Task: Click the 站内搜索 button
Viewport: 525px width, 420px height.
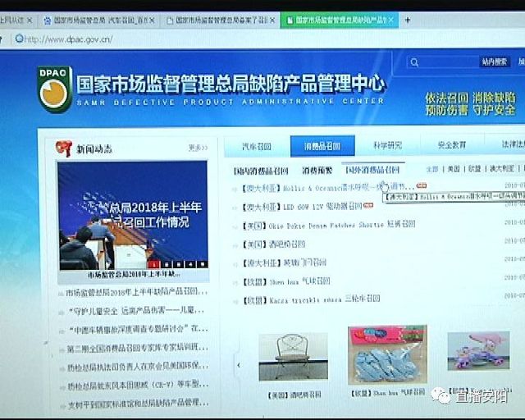Action: 494,62
